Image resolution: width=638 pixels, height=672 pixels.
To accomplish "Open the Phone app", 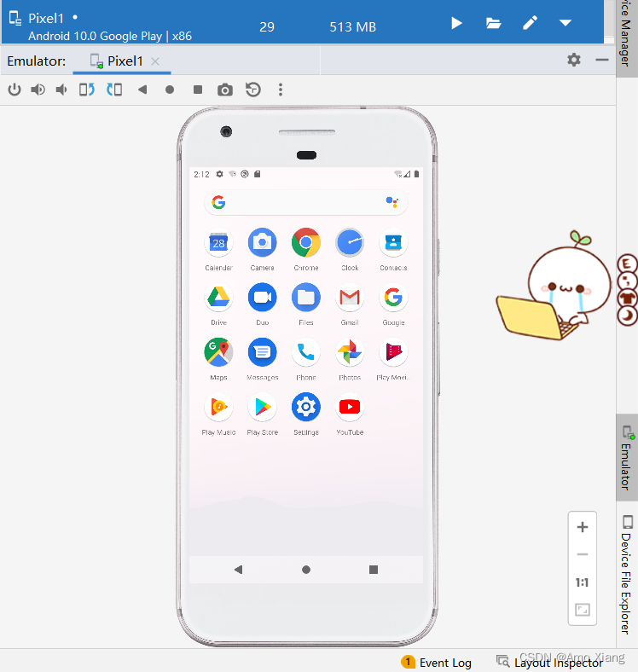I will [x=306, y=360].
